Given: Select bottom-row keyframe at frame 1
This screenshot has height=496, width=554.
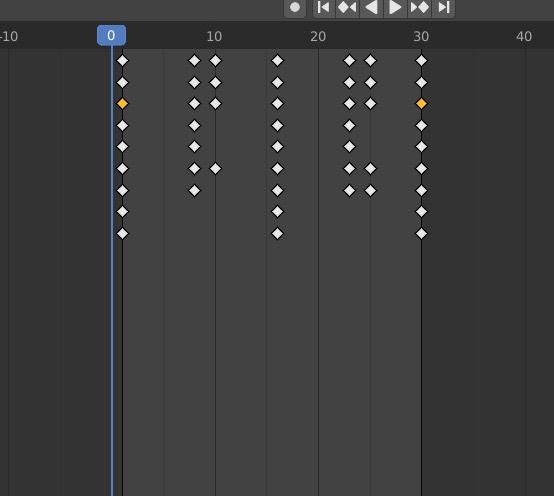Looking at the screenshot, I should [x=122, y=234].
